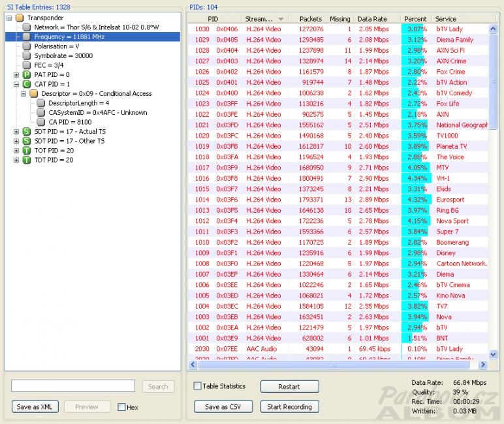The width and height of the screenshot is (504, 424).
Task: Click the green S icon for SDT Actual TS
Action: coord(27,131)
